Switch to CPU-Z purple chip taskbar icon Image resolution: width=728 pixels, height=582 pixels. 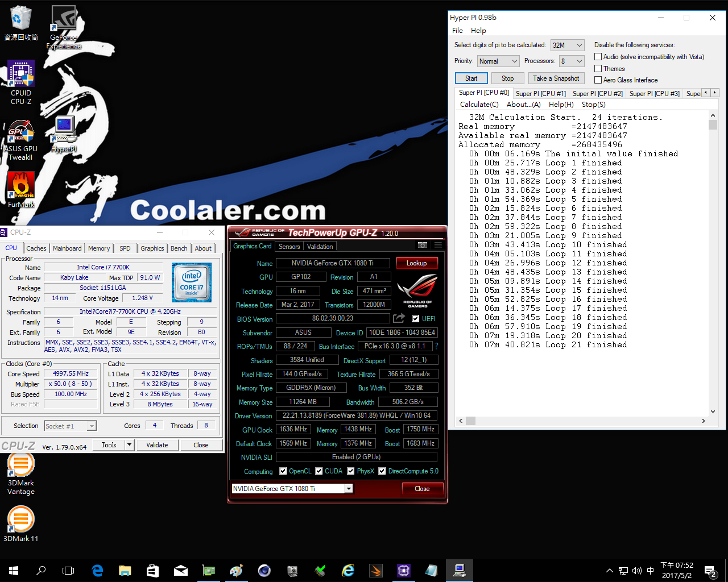tap(404, 571)
